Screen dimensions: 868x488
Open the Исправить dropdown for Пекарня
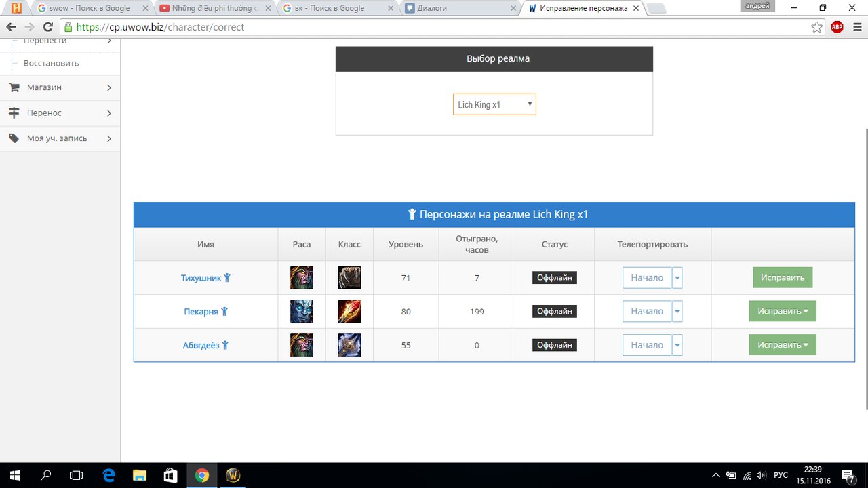point(783,311)
